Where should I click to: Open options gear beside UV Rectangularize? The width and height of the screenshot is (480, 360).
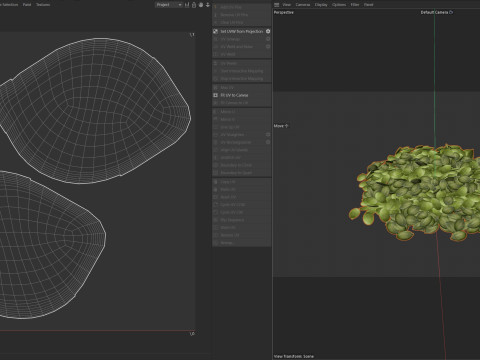click(268, 142)
